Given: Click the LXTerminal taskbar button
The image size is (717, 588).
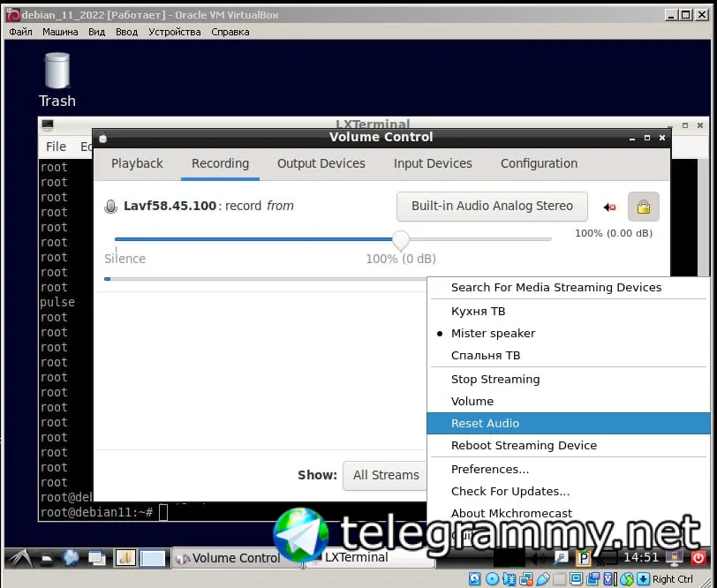Looking at the screenshot, I should tap(369, 558).
